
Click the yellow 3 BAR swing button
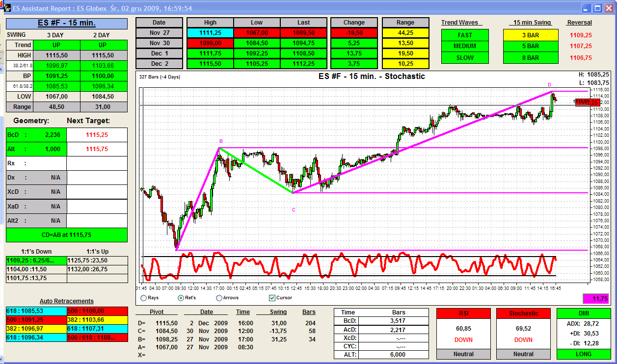pos(530,35)
